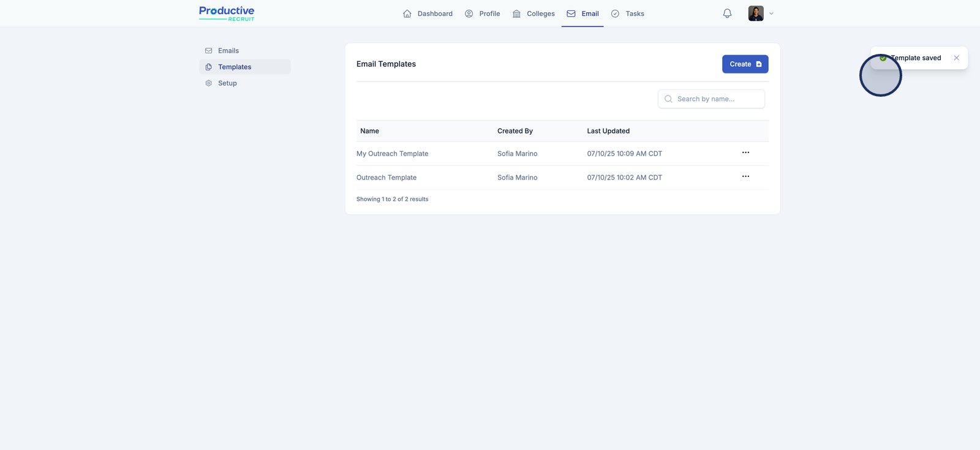The width and height of the screenshot is (980, 450).
Task: Click the user avatar photo
Action: pos(756,13)
